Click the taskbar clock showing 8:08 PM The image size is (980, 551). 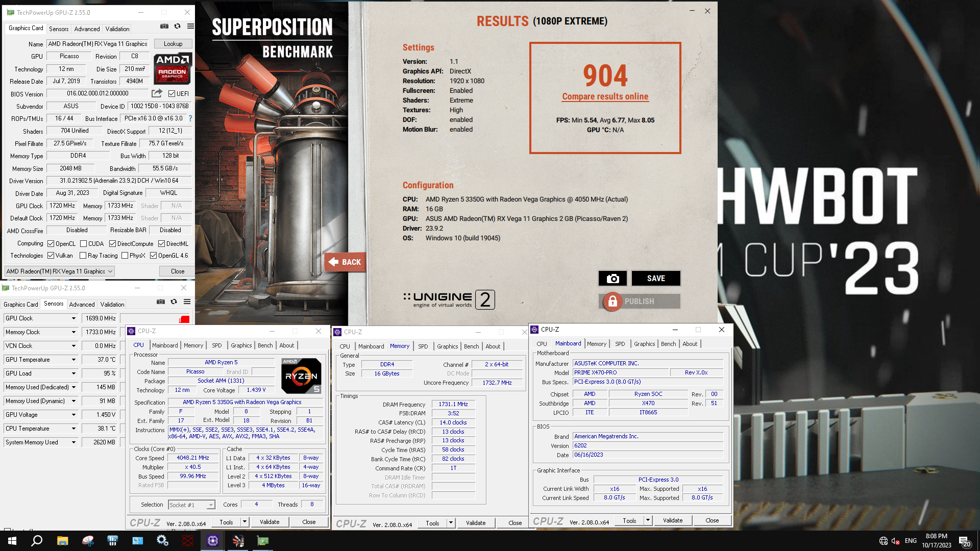coord(937,541)
